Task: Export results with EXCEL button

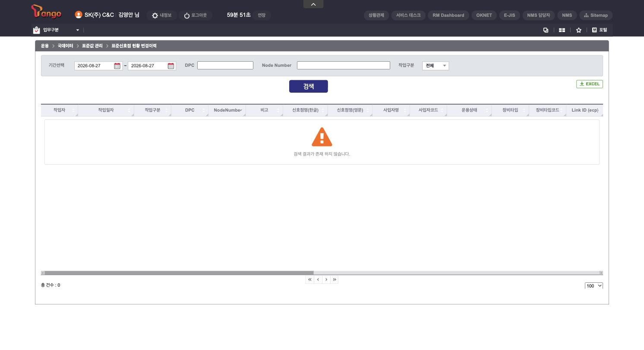Action: pyautogui.click(x=590, y=84)
